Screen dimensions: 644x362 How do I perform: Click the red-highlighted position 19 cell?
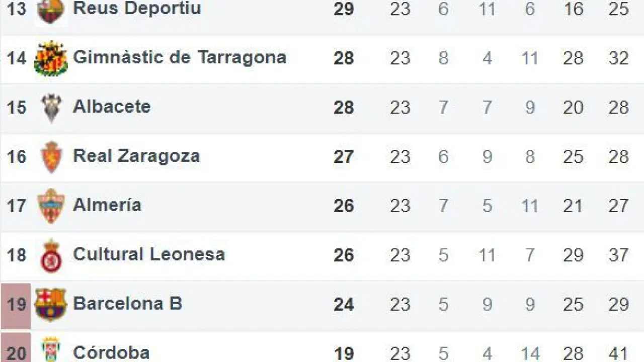[16, 305]
